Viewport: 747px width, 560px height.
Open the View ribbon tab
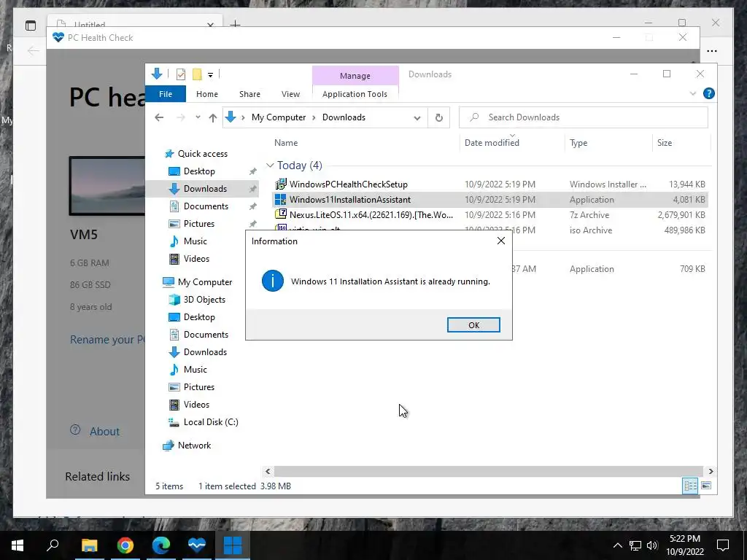pos(290,94)
